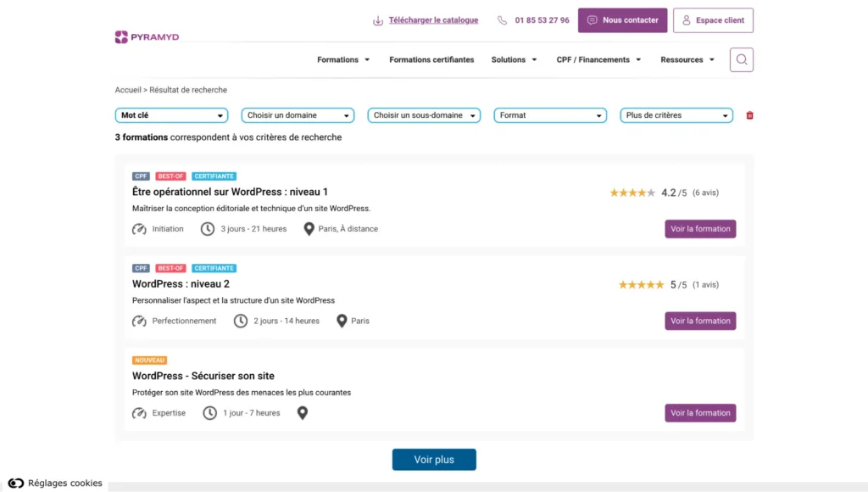The width and height of the screenshot is (868, 492).
Task: Click the '3 formations' result count
Action: [x=142, y=137]
